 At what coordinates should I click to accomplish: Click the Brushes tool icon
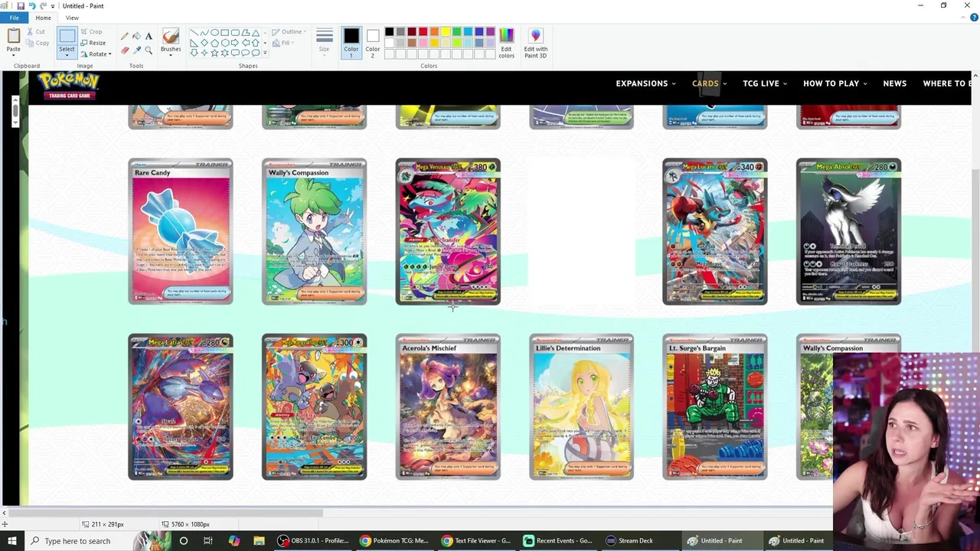171,37
